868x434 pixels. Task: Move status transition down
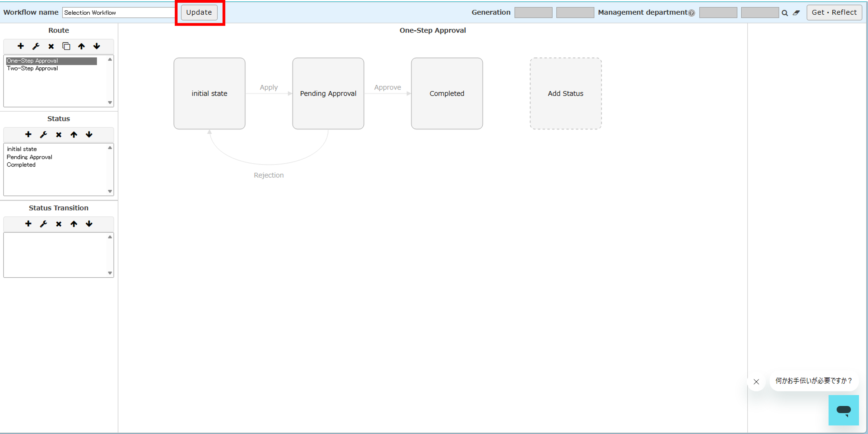point(89,224)
